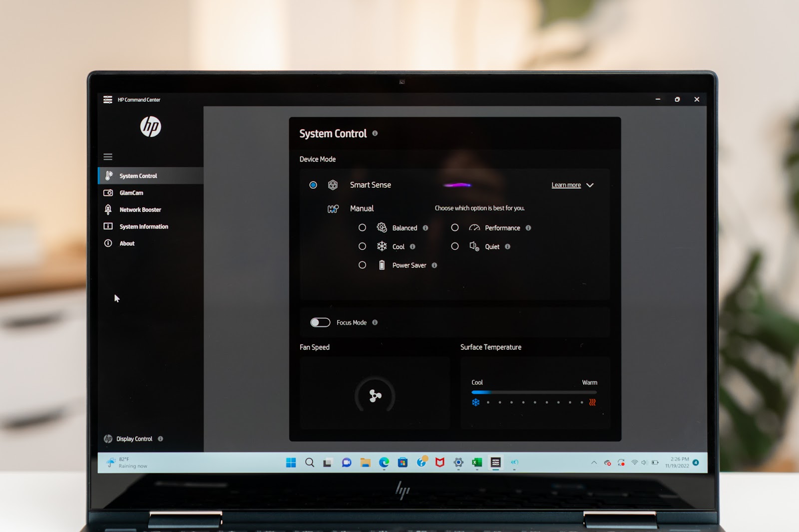Click the info icon next to Power Saver

[434, 266]
